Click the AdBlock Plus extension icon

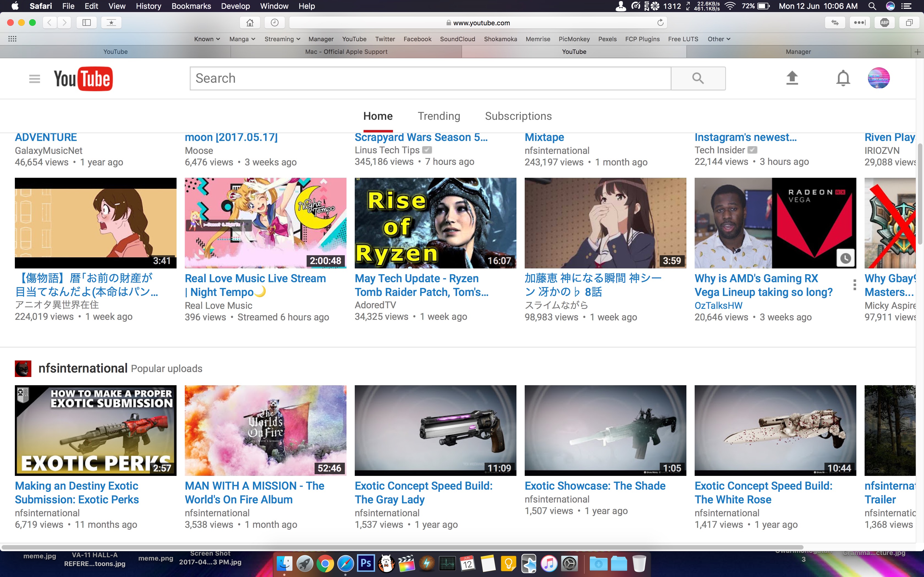pos(884,23)
